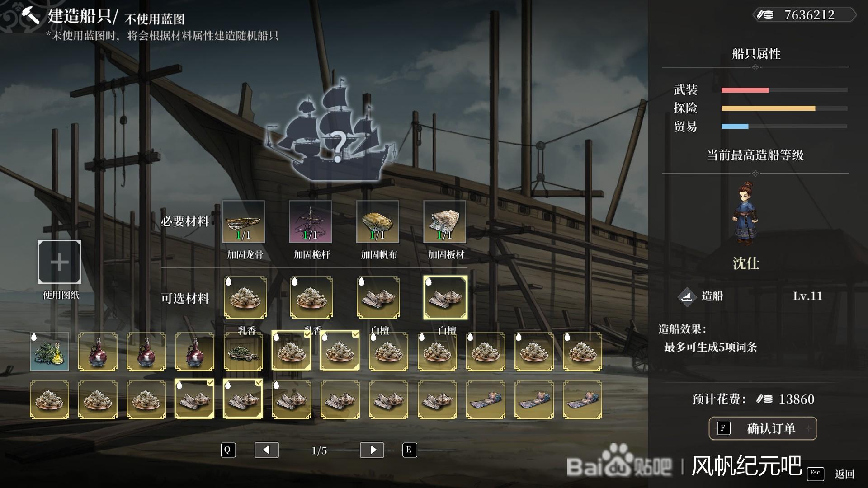Open the 使用图纸 blueprint plus slot

click(x=59, y=262)
